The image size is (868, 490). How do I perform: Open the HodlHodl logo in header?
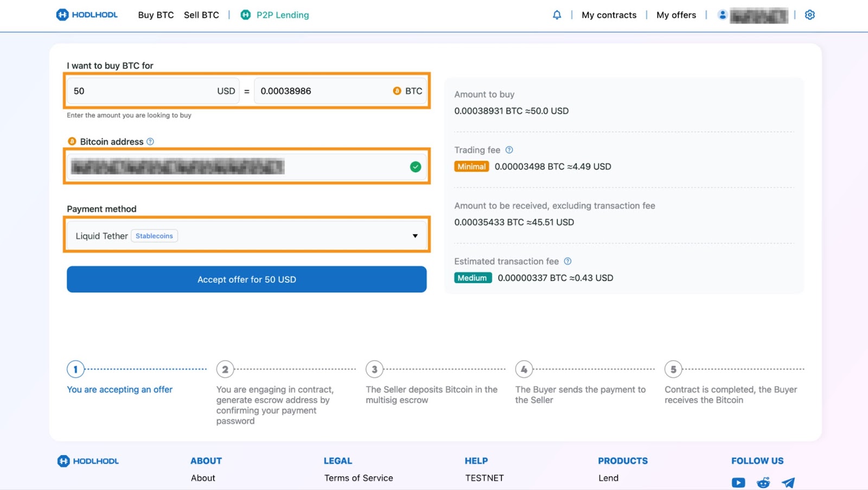87,15
